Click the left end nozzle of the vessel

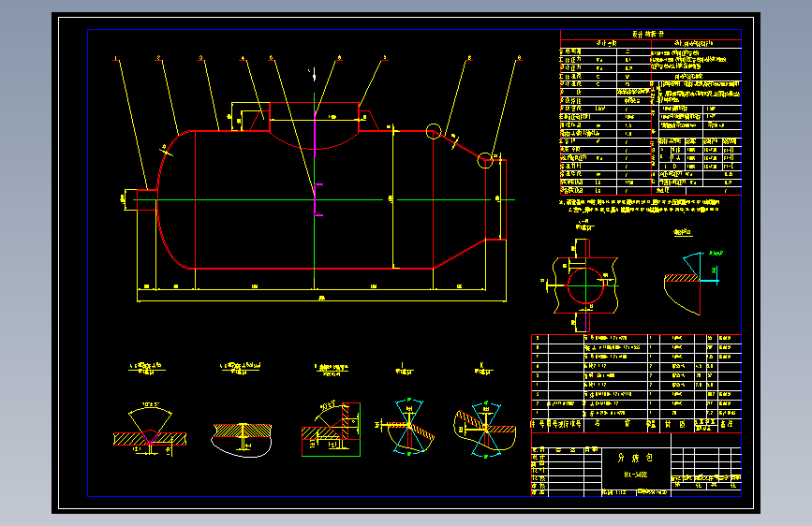140,200
